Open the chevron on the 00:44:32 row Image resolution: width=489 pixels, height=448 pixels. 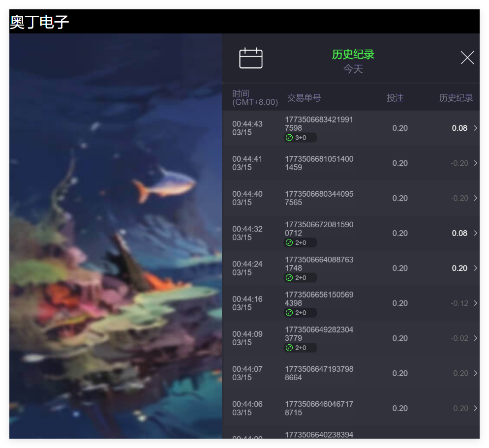tap(475, 233)
